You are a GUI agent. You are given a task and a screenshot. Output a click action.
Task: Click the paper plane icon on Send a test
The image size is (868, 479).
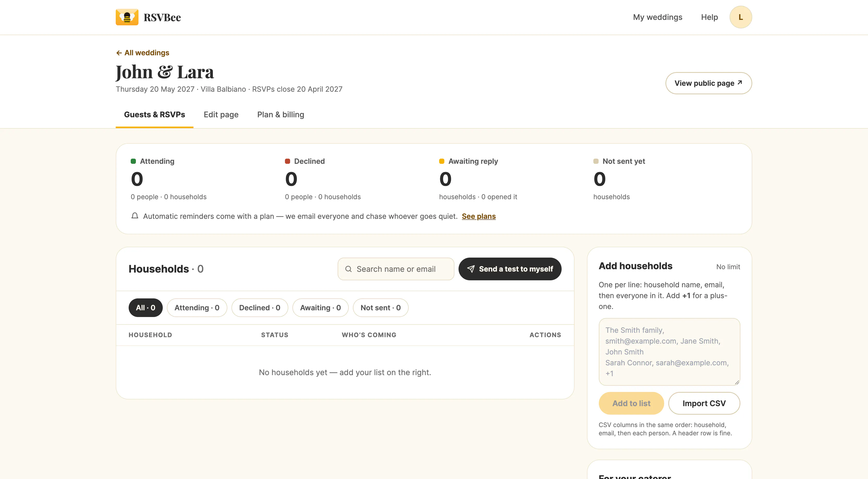click(x=471, y=269)
